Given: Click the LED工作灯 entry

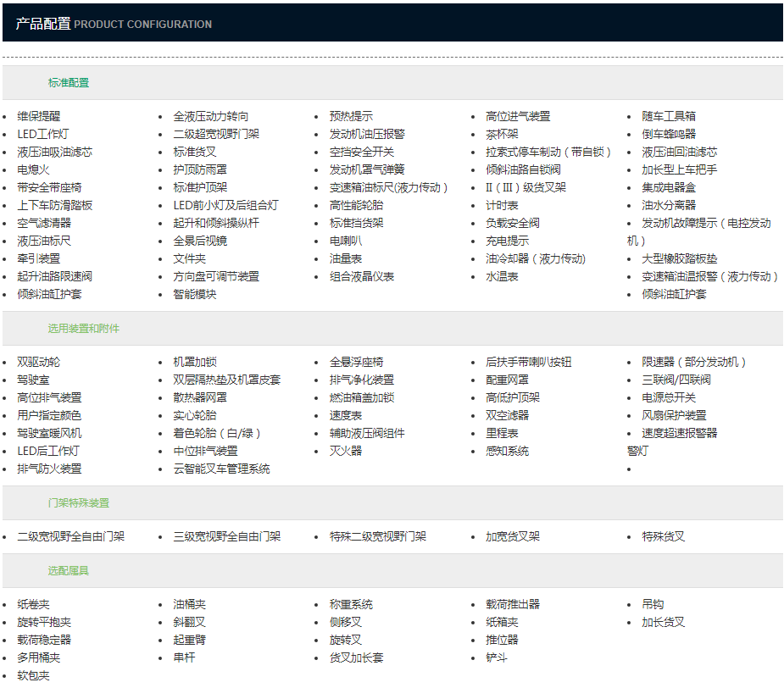Looking at the screenshot, I should tap(43, 134).
